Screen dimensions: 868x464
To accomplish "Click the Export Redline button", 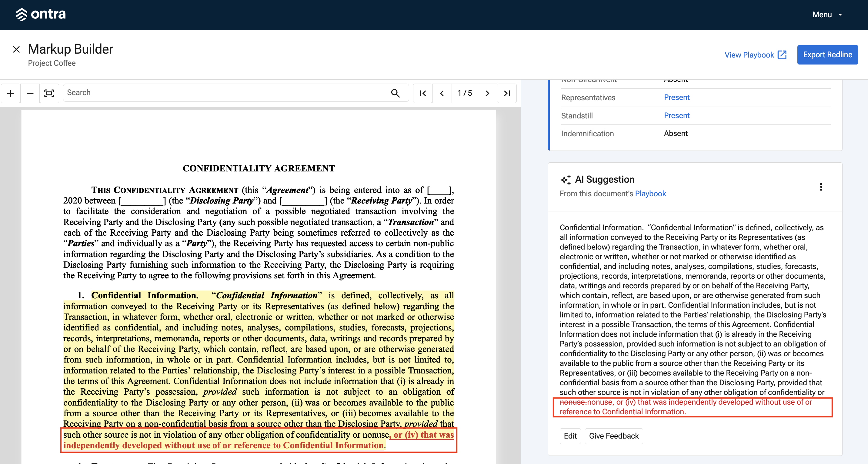I will coord(827,55).
